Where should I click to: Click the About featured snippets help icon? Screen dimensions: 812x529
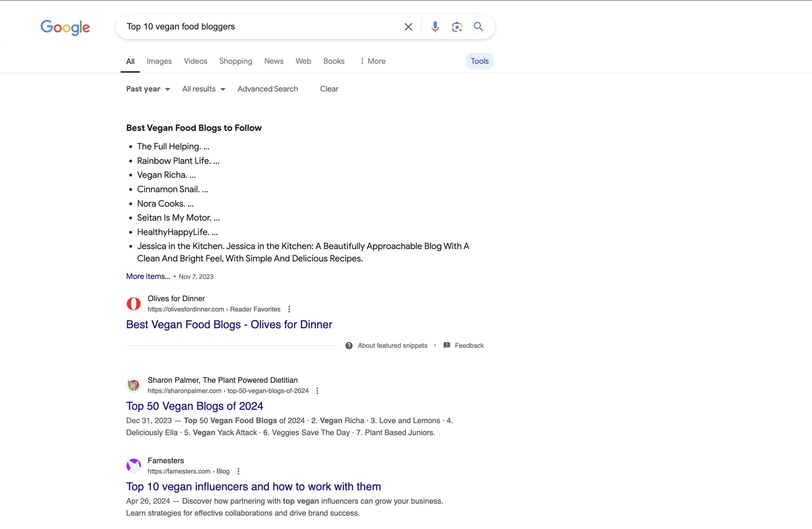click(x=349, y=346)
